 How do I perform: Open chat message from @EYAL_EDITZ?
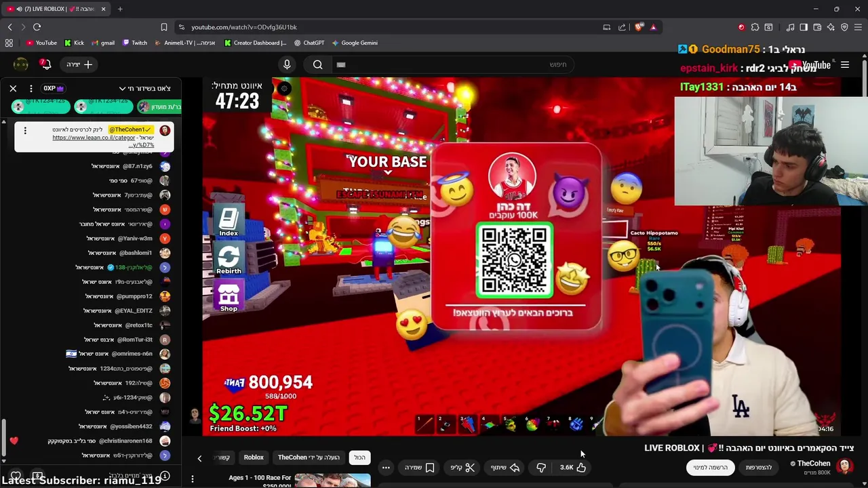tap(127, 310)
